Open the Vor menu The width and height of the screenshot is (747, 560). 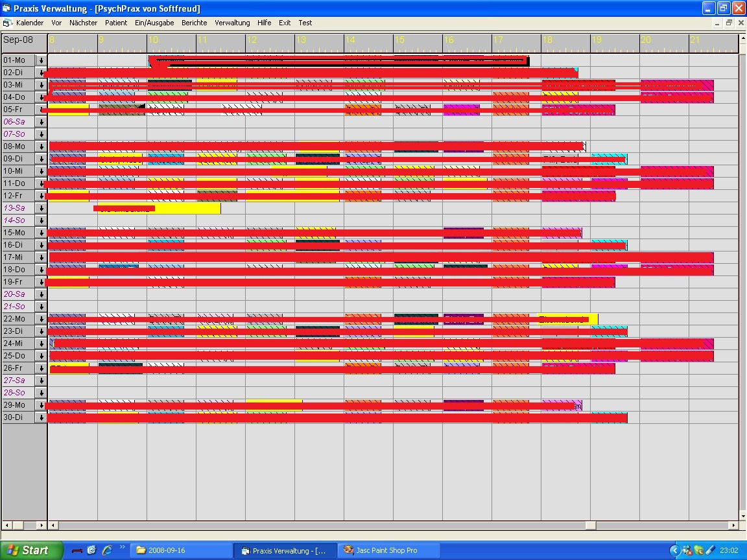[56, 23]
